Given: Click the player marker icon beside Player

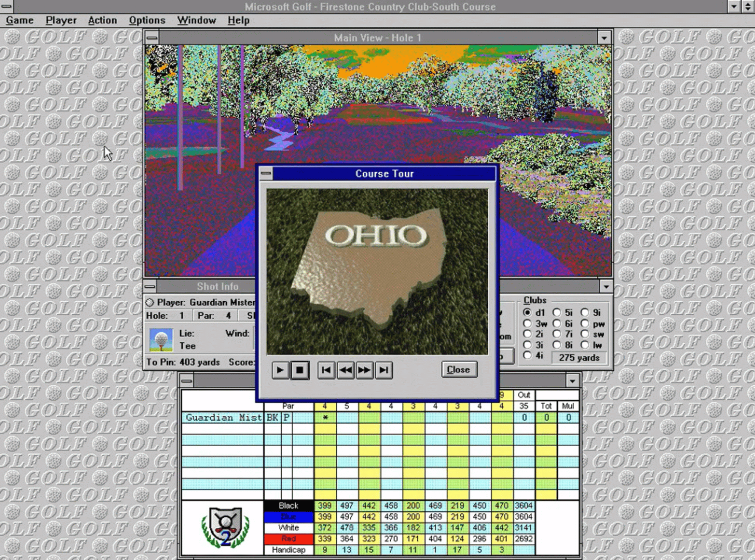Looking at the screenshot, I should [x=150, y=302].
